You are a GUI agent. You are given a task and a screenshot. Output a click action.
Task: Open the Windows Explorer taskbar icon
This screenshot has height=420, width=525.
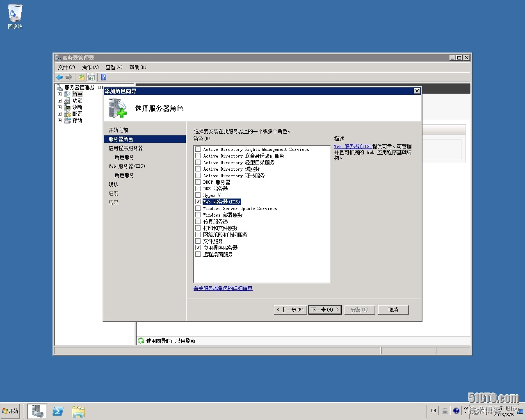(78, 411)
